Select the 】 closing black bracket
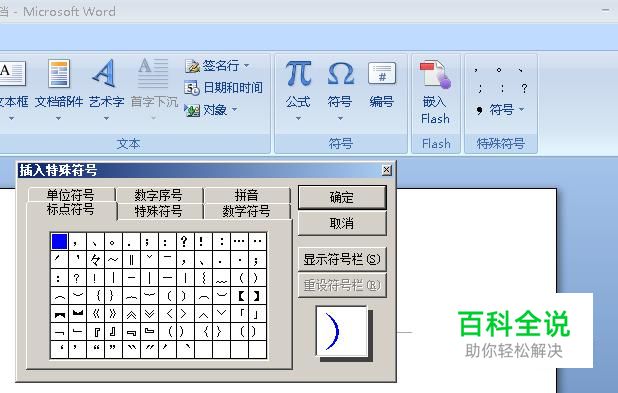The width and height of the screenshot is (618, 393). coord(257,296)
